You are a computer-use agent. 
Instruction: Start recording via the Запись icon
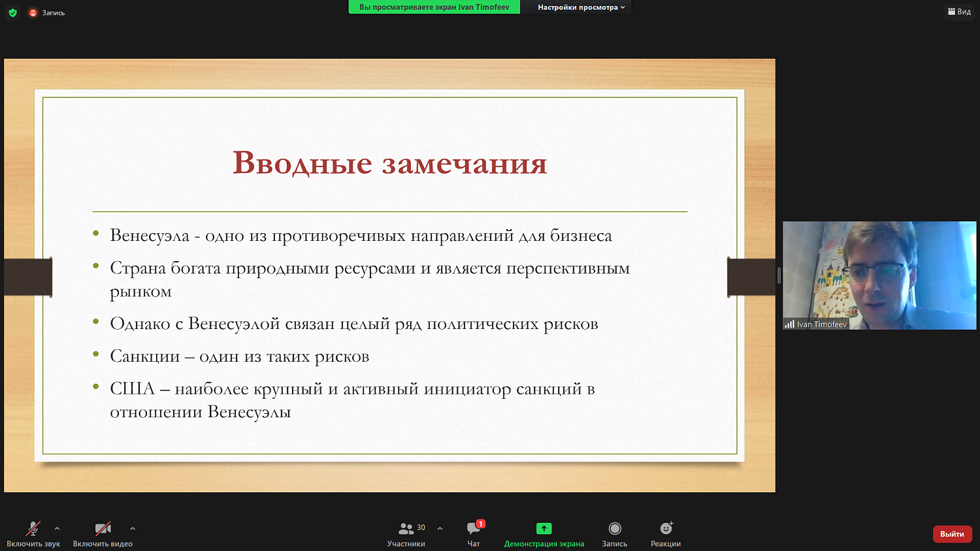click(x=614, y=529)
